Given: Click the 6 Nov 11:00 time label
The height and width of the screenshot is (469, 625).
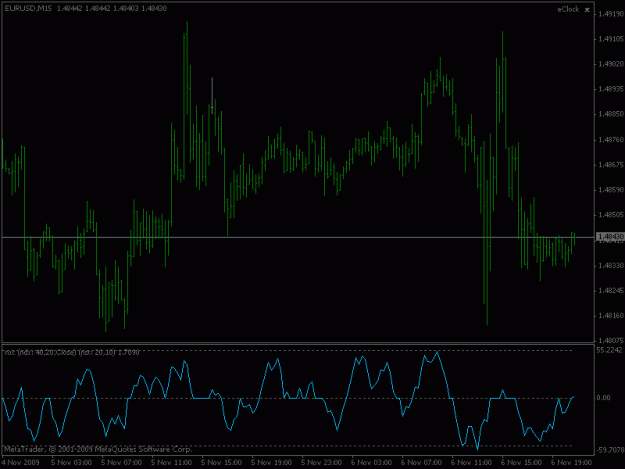Looking at the screenshot, I should [472, 463].
